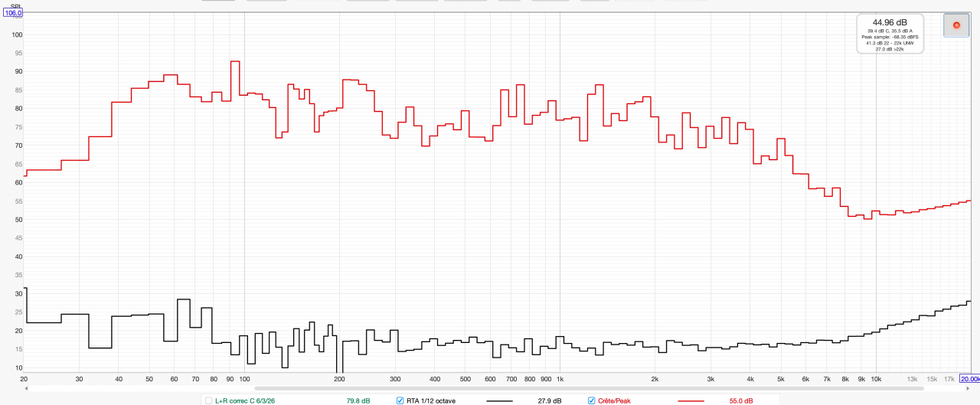
Task: Click the black RTA line sample in legend
Action: (x=500, y=400)
